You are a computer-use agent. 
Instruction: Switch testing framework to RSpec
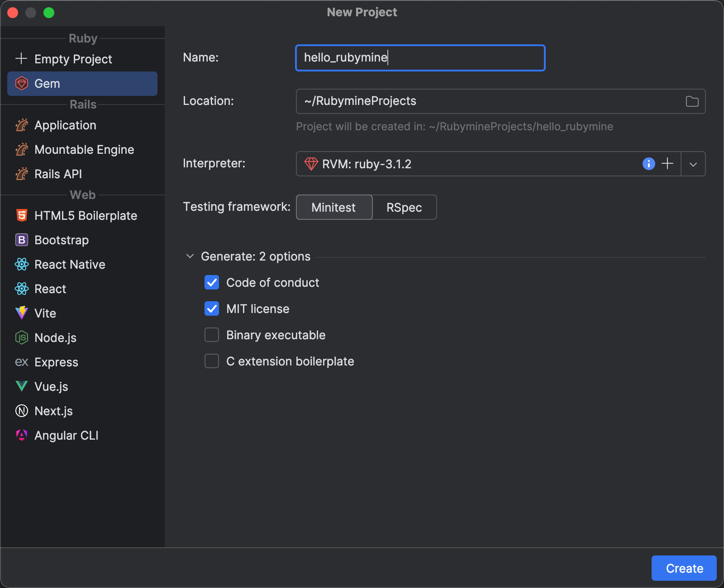point(404,208)
